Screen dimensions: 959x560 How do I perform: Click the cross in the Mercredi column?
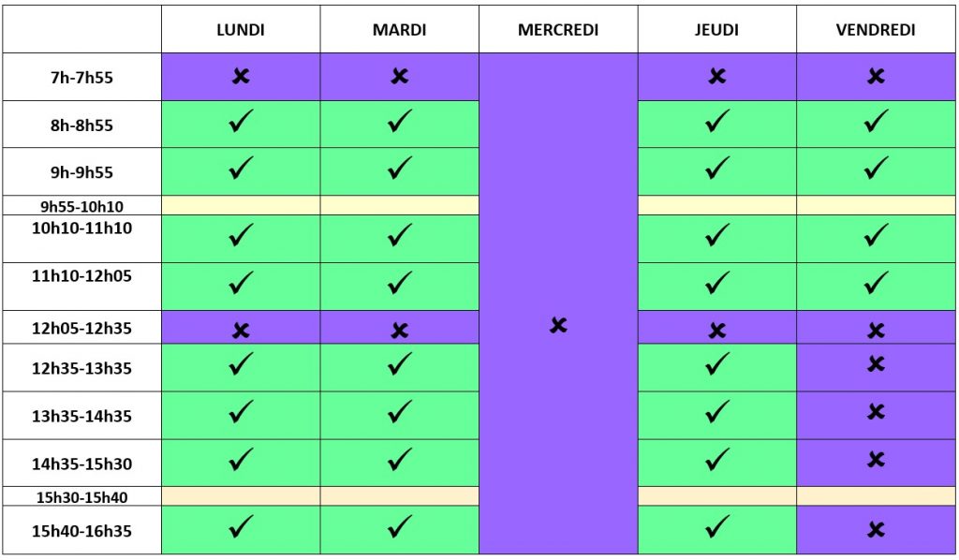tap(558, 326)
